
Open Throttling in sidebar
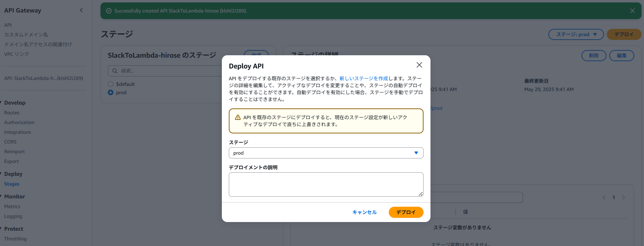pyautogui.click(x=15, y=239)
